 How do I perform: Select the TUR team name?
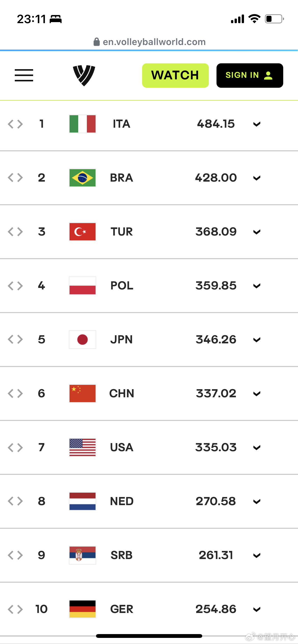(122, 232)
